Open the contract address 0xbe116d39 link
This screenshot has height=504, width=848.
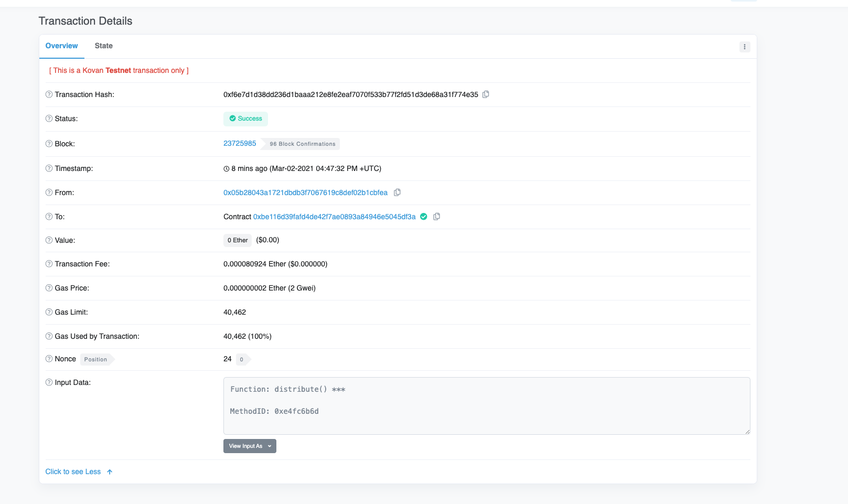click(334, 217)
